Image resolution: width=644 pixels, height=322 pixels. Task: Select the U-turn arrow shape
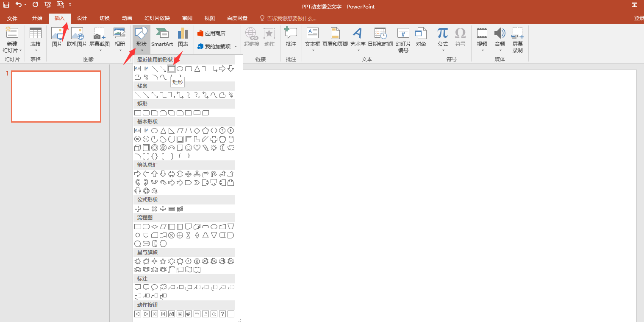[x=214, y=174]
